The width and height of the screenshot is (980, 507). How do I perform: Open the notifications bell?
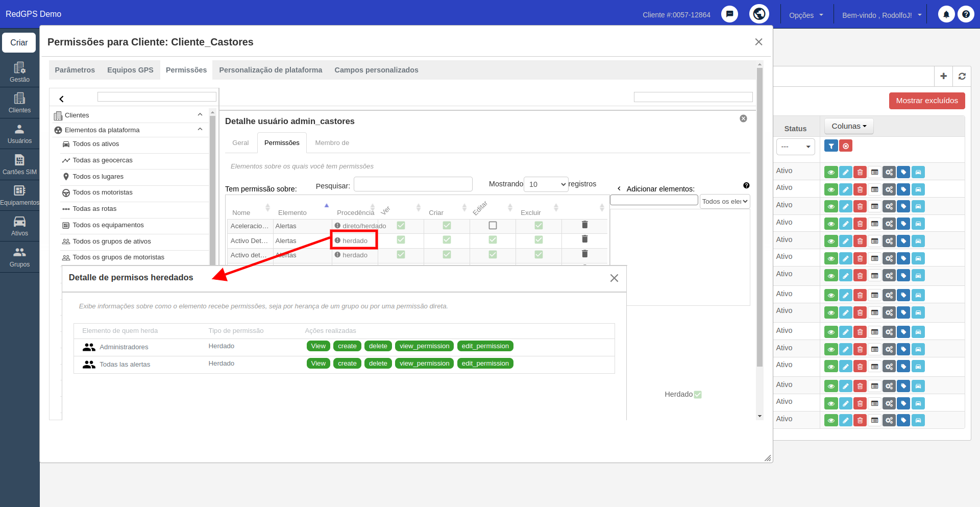946,14
